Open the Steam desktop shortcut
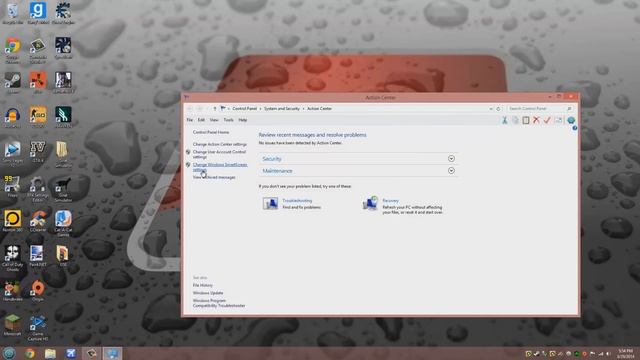This screenshot has height=360, width=640. pos(13,83)
